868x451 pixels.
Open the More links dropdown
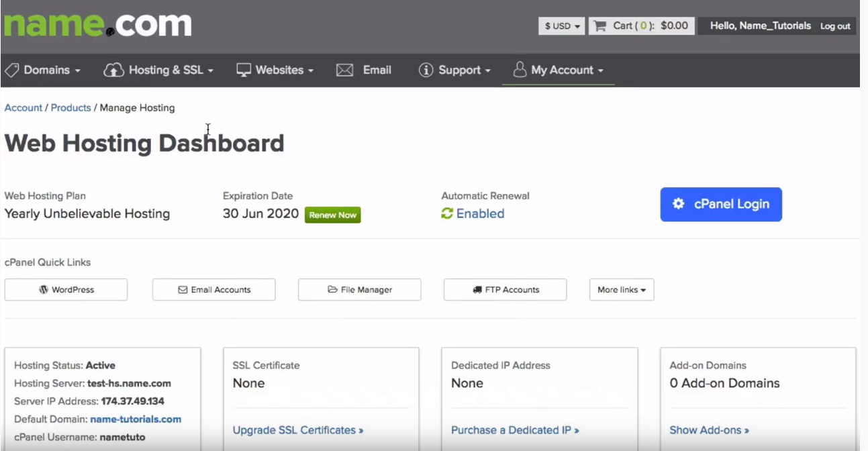point(622,290)
